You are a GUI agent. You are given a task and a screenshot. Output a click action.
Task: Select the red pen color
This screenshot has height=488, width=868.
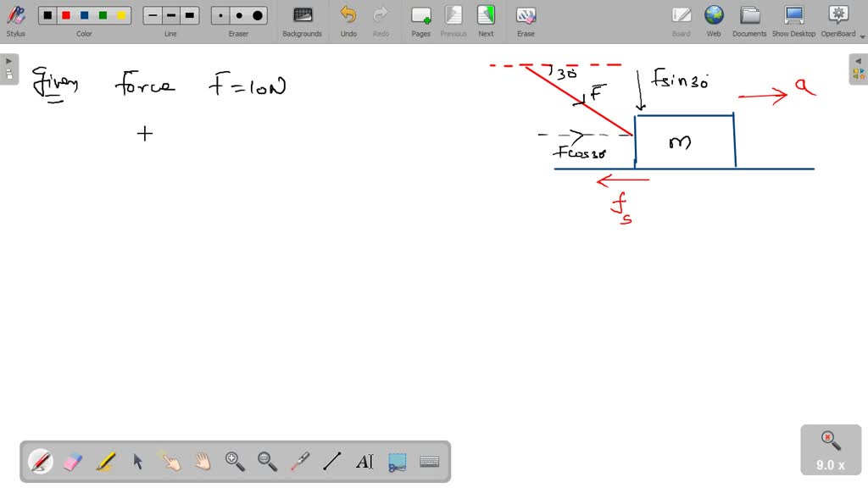pyautogui.click(x=65, y=14)
